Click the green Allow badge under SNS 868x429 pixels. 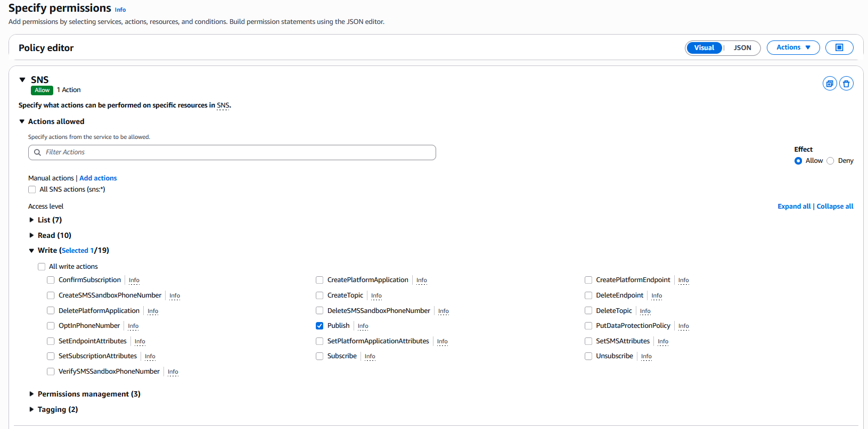click(x=42, y=90)
